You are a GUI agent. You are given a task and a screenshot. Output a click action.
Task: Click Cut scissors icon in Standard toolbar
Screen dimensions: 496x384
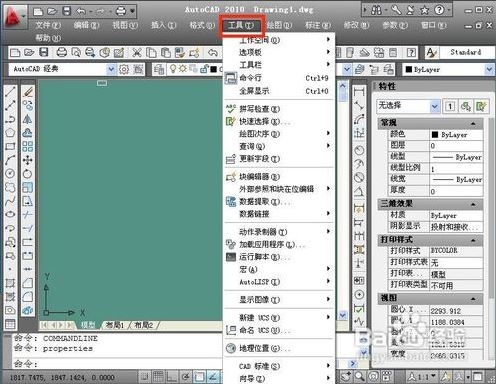point(137,52)
